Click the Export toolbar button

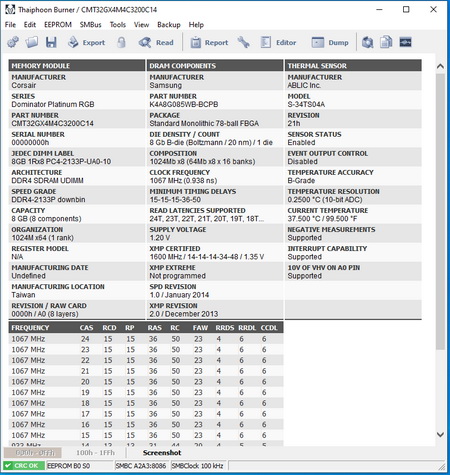[x=86, y=42]
